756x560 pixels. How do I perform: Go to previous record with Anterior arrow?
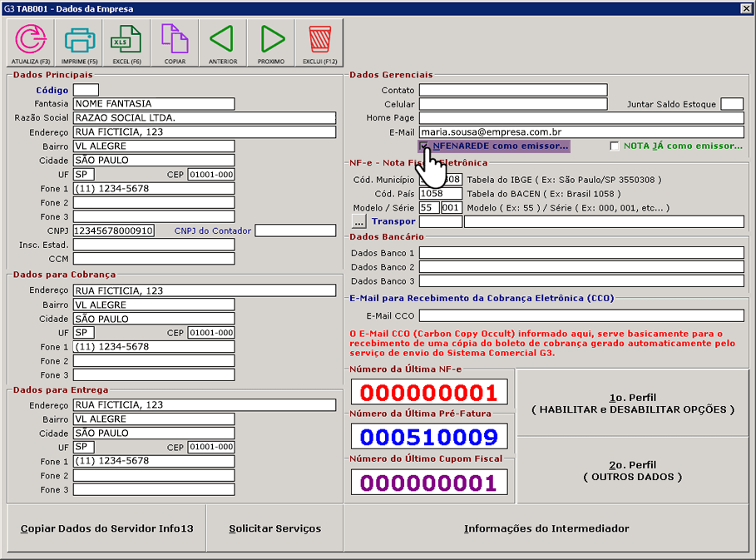click(x=223, y=42)
